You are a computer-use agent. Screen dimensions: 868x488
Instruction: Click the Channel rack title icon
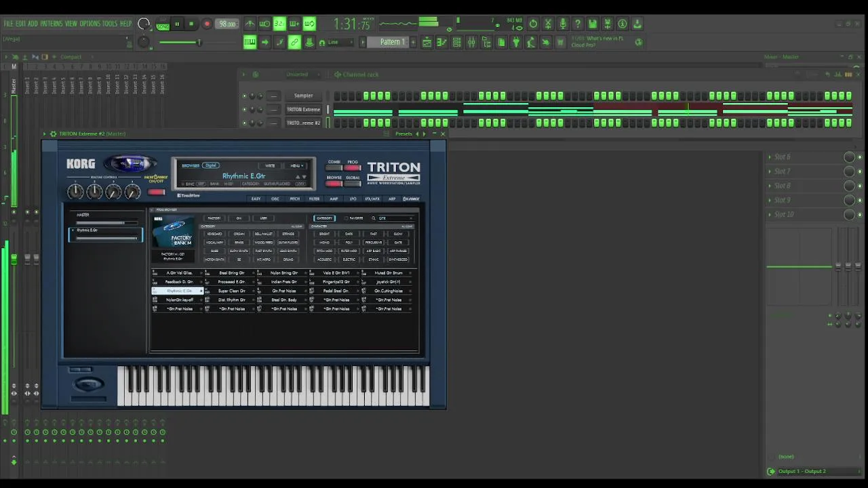[337, 75]
